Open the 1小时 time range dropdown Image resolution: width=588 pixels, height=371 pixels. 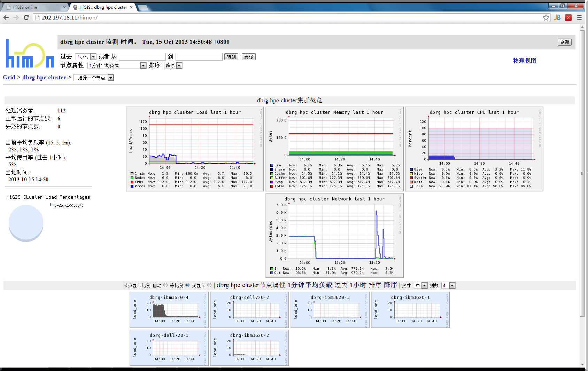tap(86, 57)
